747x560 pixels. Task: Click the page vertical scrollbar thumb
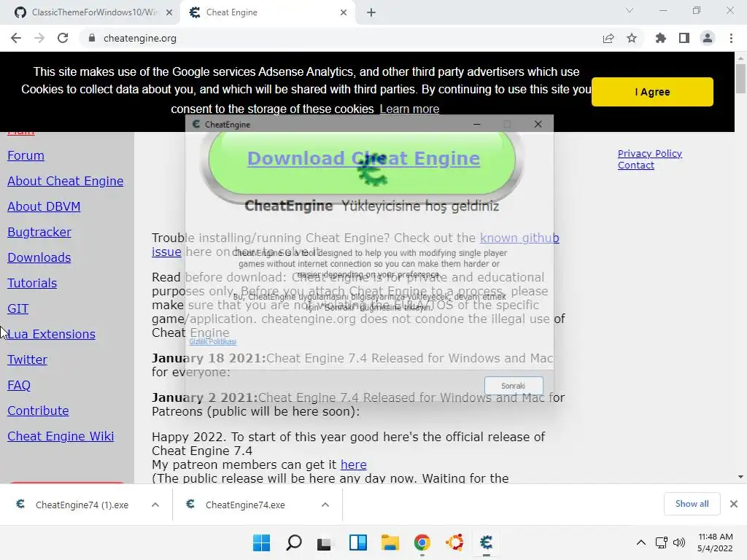(740, 79)
